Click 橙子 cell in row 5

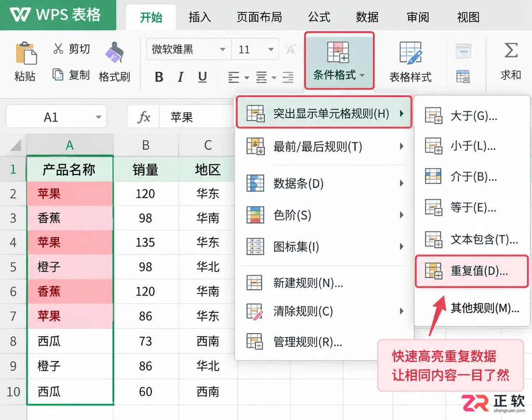pyautogui.click(x=70, y=267)
